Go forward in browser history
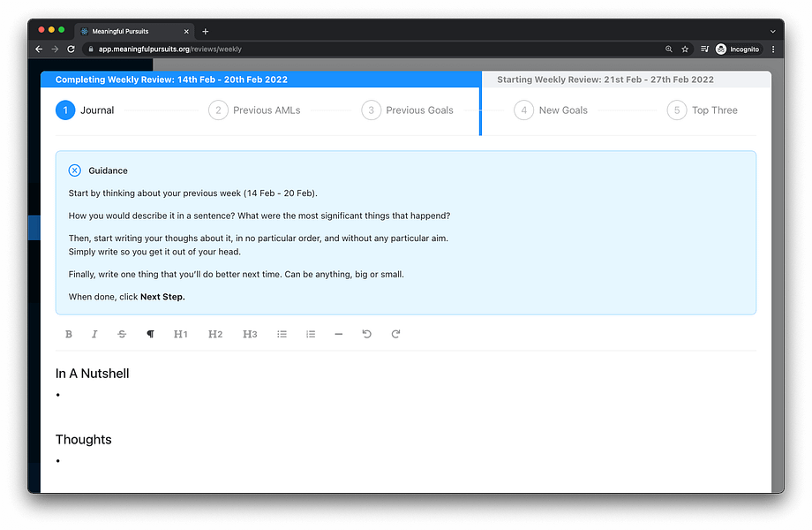Viewport: 812px width, 530px height. tap(55, 49)
